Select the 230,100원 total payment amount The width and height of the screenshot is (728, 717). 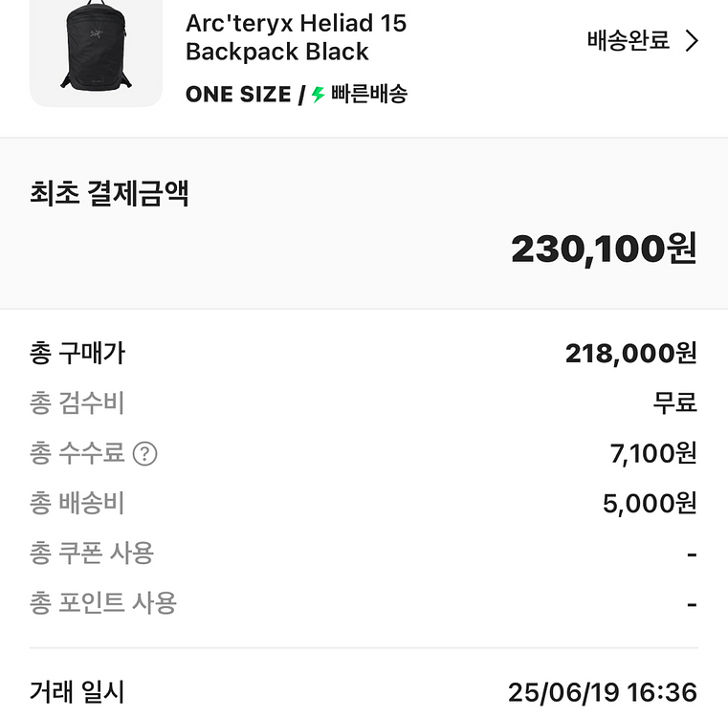tap(604, 249)
